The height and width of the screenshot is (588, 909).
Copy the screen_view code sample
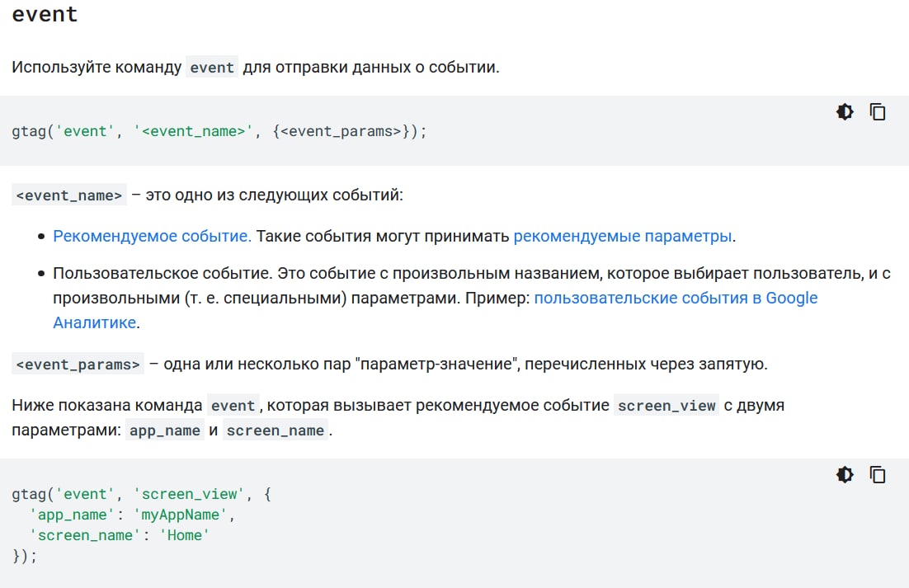878,474
